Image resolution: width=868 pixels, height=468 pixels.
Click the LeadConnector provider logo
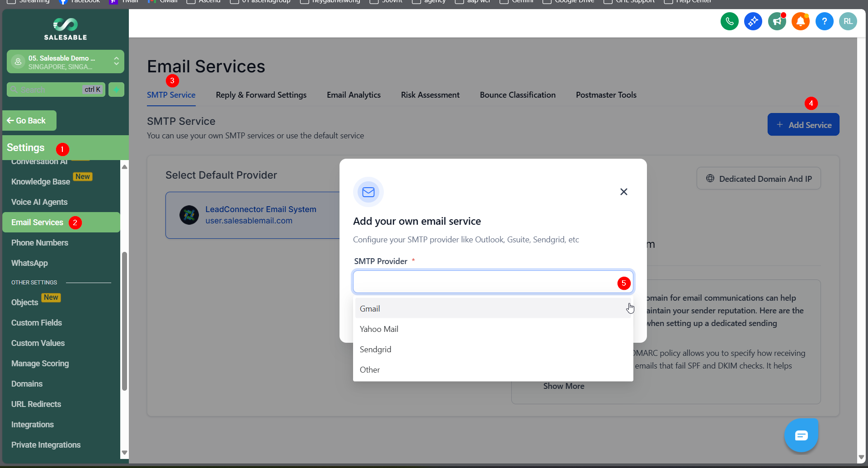pyautogui.click(x=189, y=215)
